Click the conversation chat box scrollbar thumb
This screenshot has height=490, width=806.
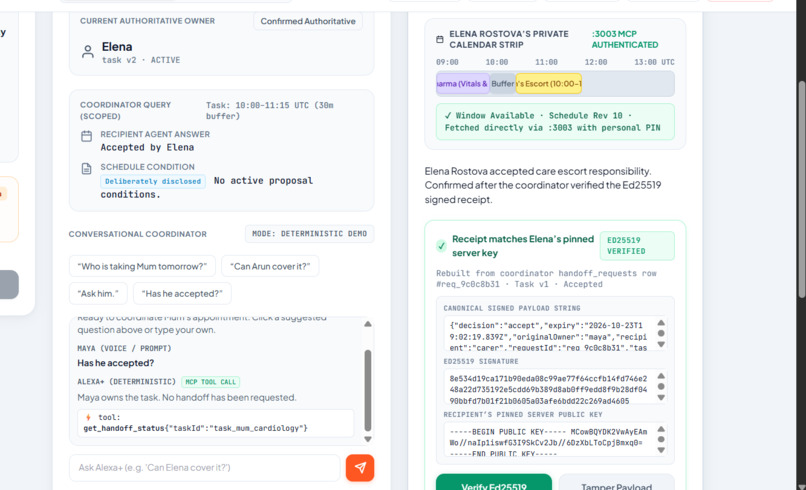(x=368, y=390)
